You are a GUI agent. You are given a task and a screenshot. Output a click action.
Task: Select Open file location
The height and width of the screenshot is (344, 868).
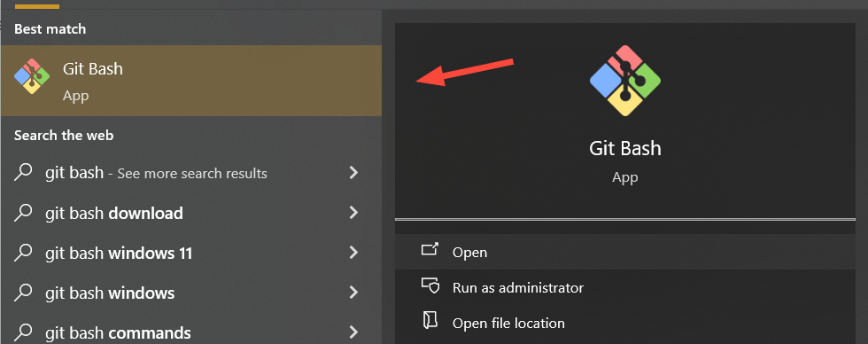[625, 323]
